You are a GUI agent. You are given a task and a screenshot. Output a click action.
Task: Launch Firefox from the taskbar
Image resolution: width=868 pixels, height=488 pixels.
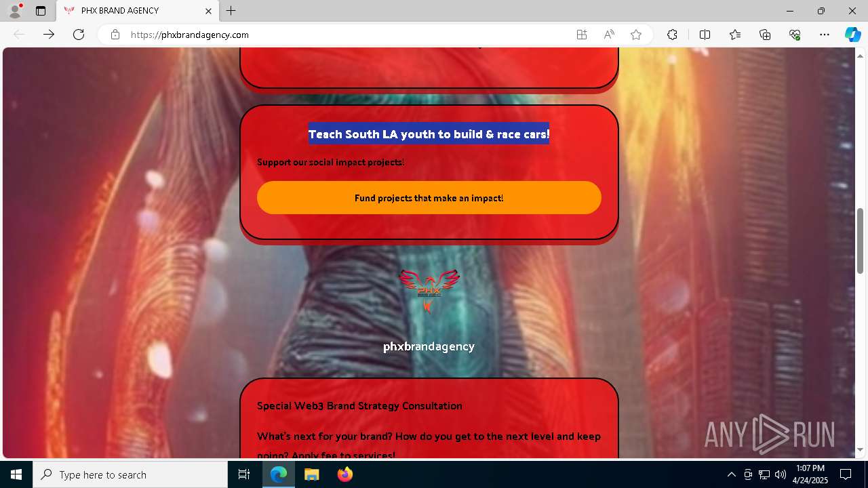click(x=344, y=474)
